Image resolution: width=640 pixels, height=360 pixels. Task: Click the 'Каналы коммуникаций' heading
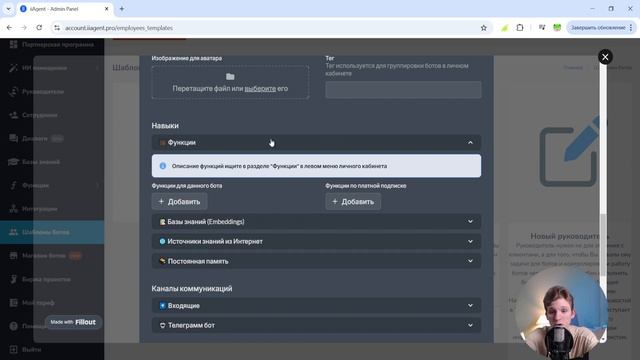192,289
